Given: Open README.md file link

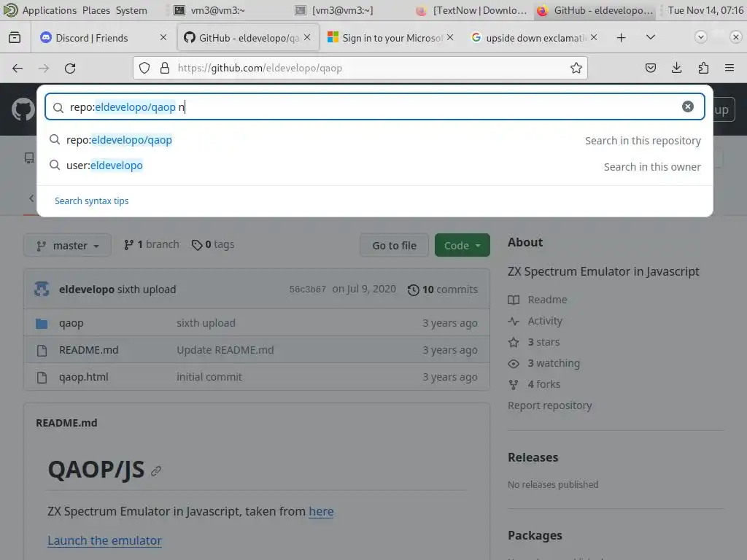Looking at the screenshot, I should [88, 350].
